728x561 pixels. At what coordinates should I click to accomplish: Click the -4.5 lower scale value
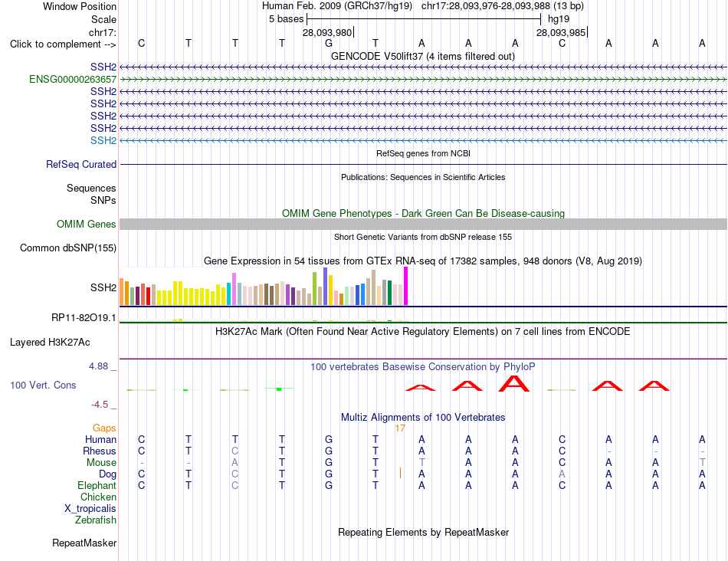100,405
